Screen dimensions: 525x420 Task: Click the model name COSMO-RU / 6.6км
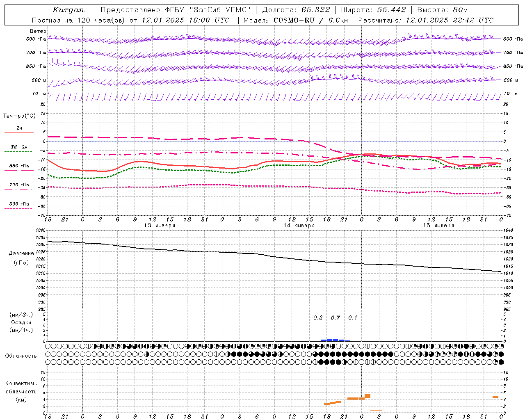pyautogui.click(x=311, y=20)
